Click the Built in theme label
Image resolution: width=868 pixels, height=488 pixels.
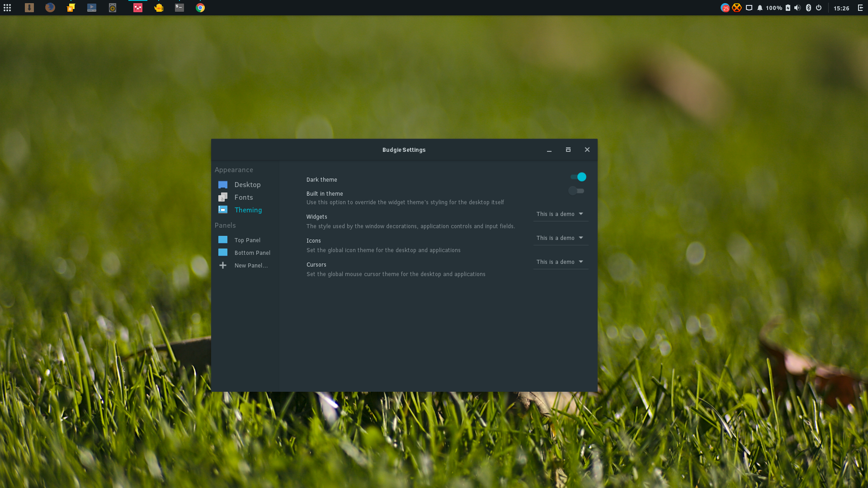[325, 194]
